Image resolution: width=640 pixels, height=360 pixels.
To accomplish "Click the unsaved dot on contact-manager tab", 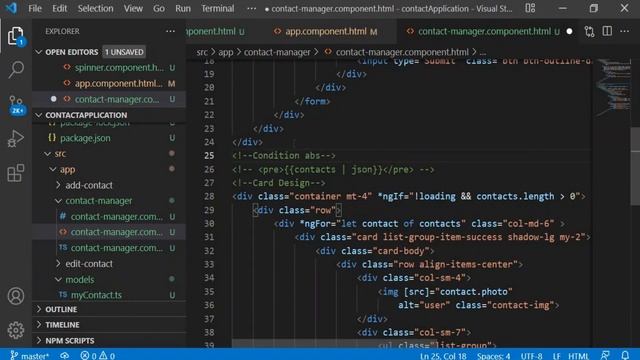I will coord(569,31).
